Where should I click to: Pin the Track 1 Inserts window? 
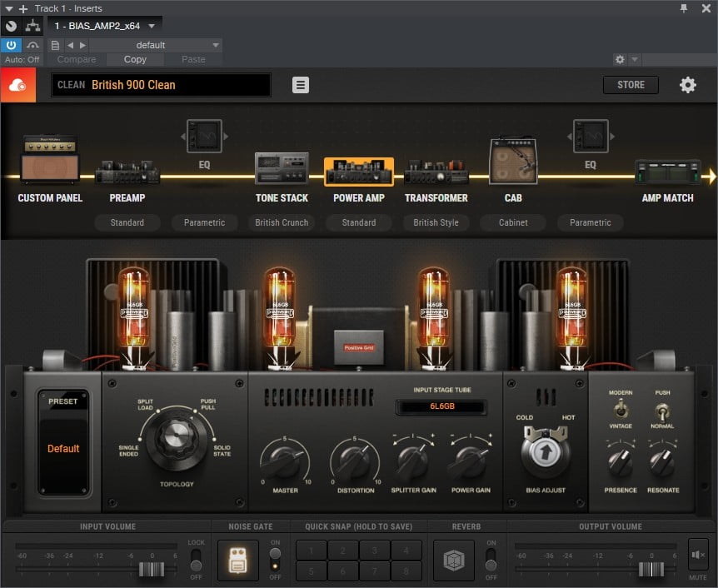684,8
